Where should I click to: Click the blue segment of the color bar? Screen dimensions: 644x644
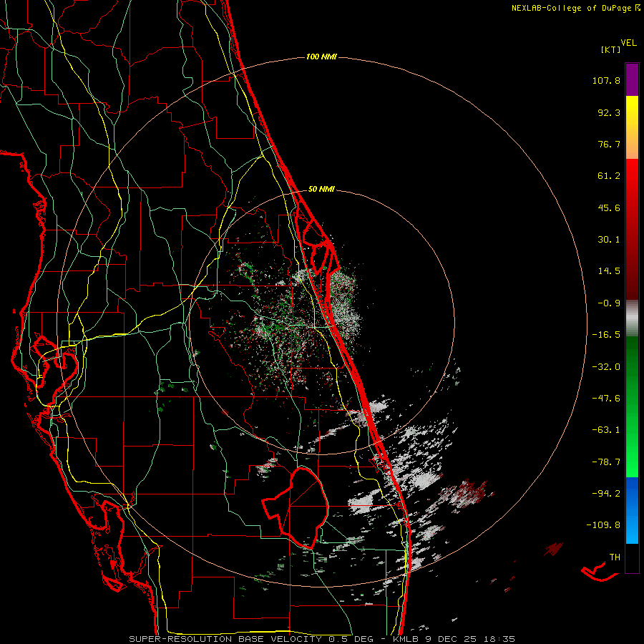tap(632, 510)
